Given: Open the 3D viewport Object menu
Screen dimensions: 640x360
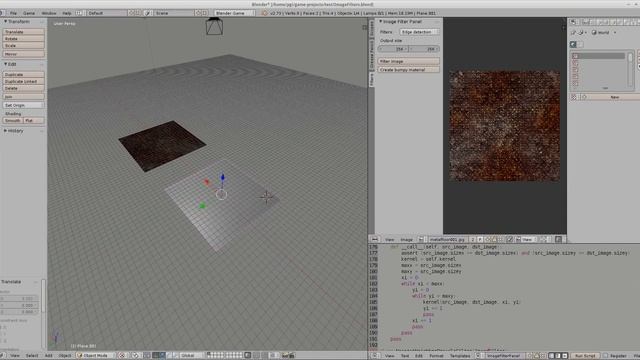Looking at the screenshot, I should (x=64, y=356).
